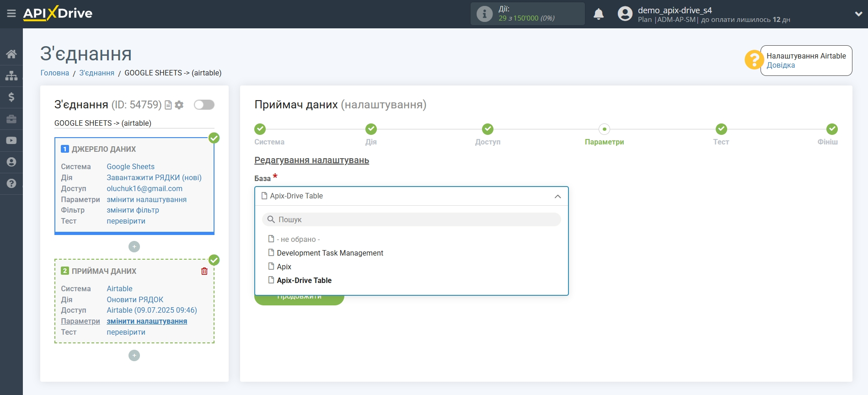Viewport: 868px width, 395px height.
Task: Click receiver змінити налаштування link
Action: click(x=147, y=321)
